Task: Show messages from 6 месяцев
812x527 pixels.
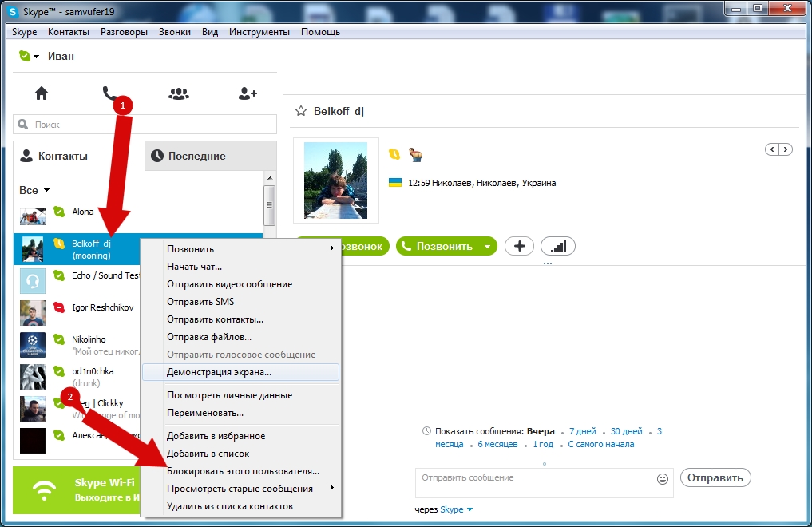Action: point(497,444)
